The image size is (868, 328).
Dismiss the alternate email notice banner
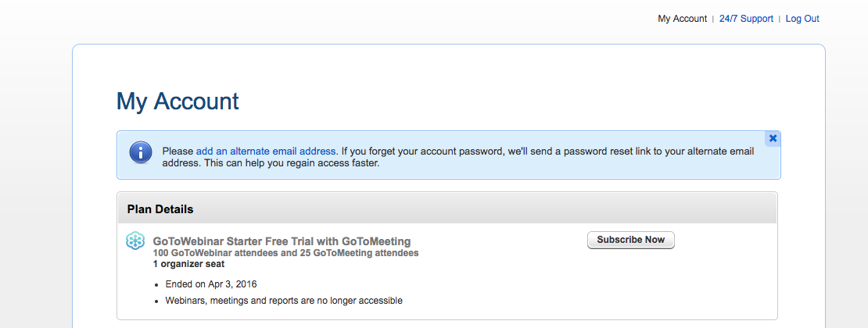773,138
